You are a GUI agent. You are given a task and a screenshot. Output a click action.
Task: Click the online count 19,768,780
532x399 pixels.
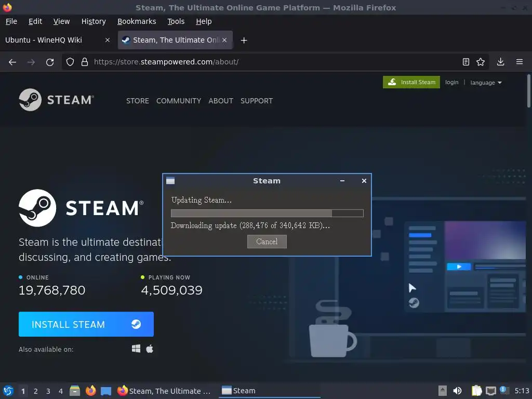point(52,290)
